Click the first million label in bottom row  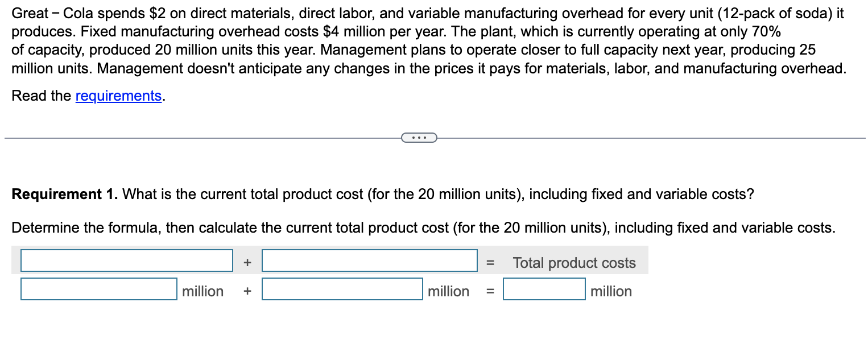(202, 291)
